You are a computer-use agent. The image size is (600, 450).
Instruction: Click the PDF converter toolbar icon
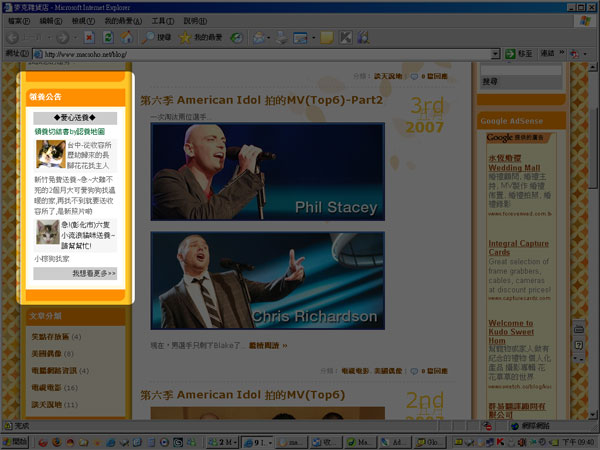pyautogui.click(x=574, y=54)
